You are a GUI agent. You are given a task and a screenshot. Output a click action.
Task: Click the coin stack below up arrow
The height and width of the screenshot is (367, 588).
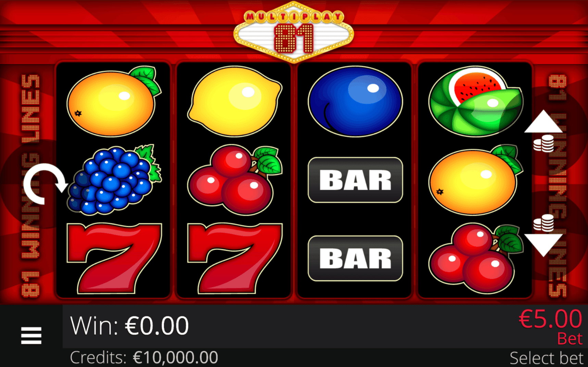point(543,144)
